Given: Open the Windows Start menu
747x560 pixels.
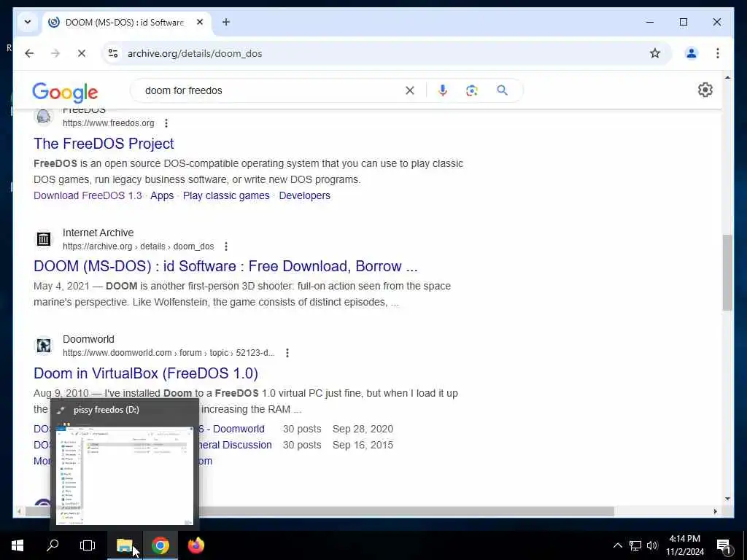Looking at the screenshot, I should pos(18,545).
